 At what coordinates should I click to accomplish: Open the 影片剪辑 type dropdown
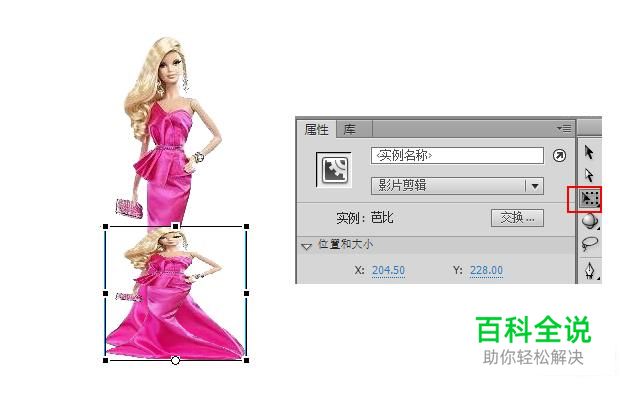[457, 186]
